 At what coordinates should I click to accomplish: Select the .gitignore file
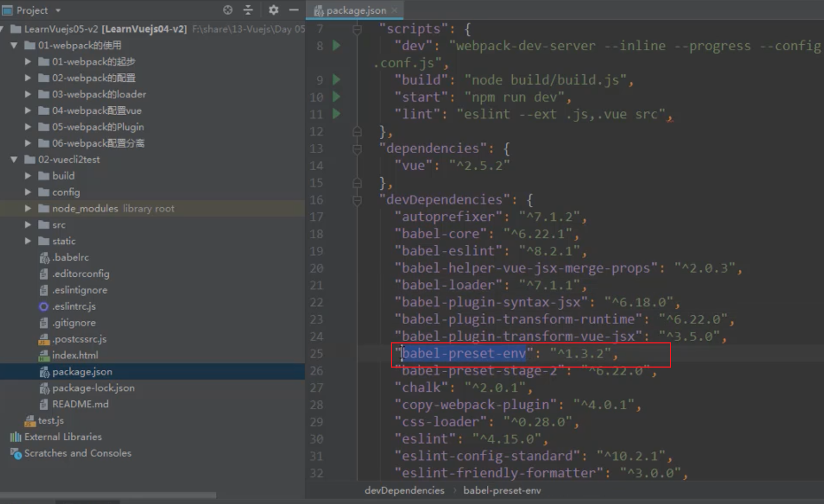74,323
